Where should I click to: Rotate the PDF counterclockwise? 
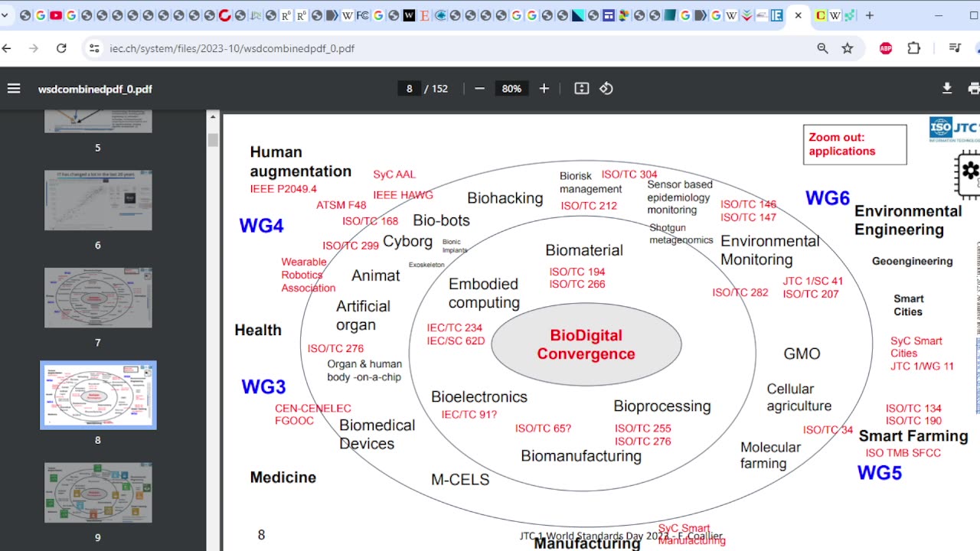pos(606,89)
